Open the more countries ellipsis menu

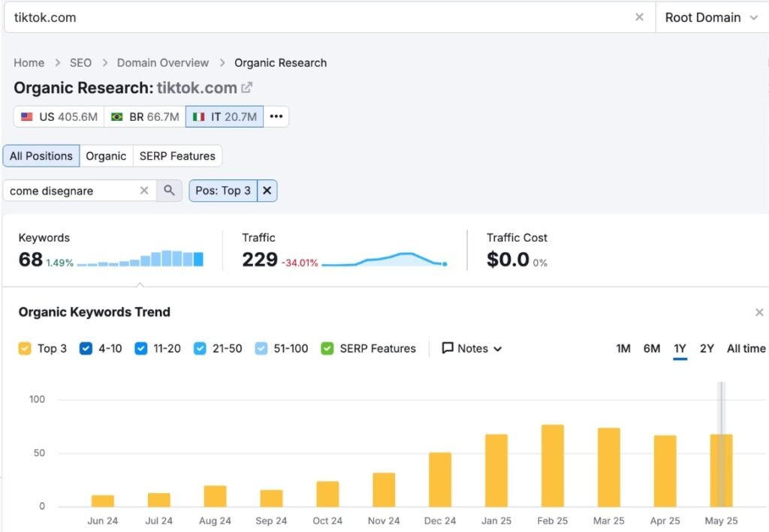point(276,116)
